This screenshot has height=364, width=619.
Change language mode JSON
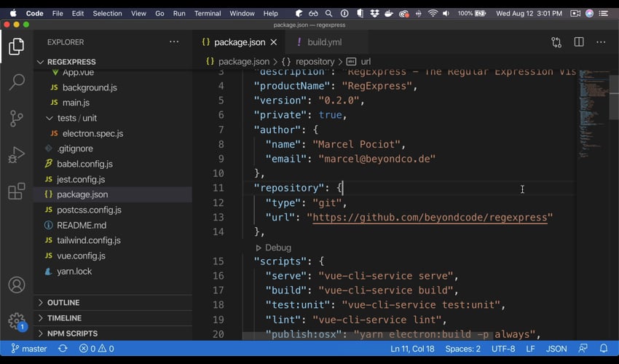[556, 349]
